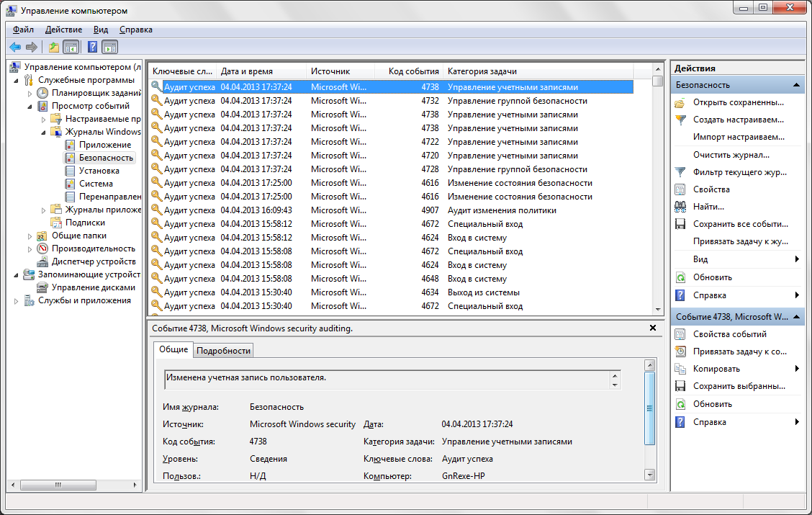Click the floppy icon for Сохранить выбранны...
This screenshot has width=812, height=515.
point(680,386)
